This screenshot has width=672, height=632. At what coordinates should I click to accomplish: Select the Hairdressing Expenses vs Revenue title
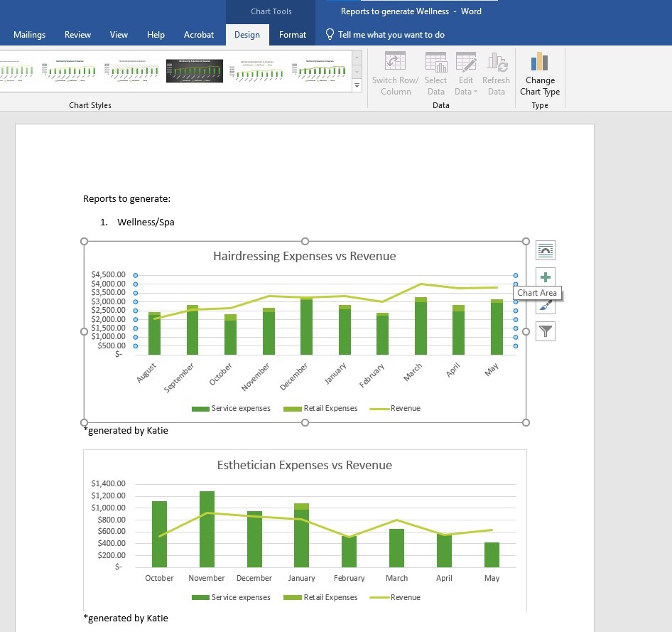point(304,256)
